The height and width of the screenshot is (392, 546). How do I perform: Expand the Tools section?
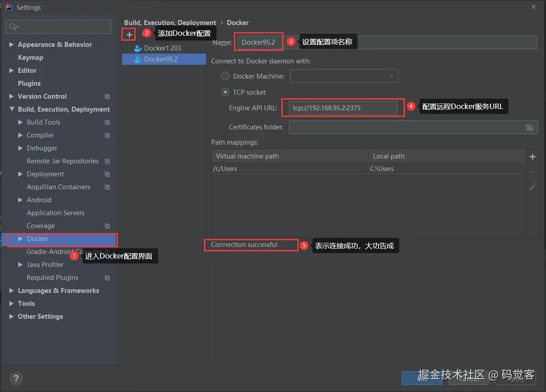pos(12,304)
